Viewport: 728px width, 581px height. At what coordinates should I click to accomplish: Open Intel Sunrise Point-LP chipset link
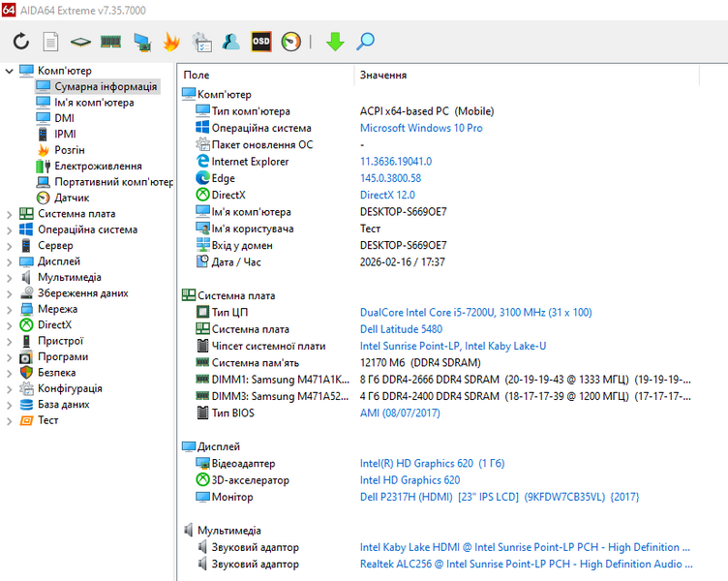[453, 346]
